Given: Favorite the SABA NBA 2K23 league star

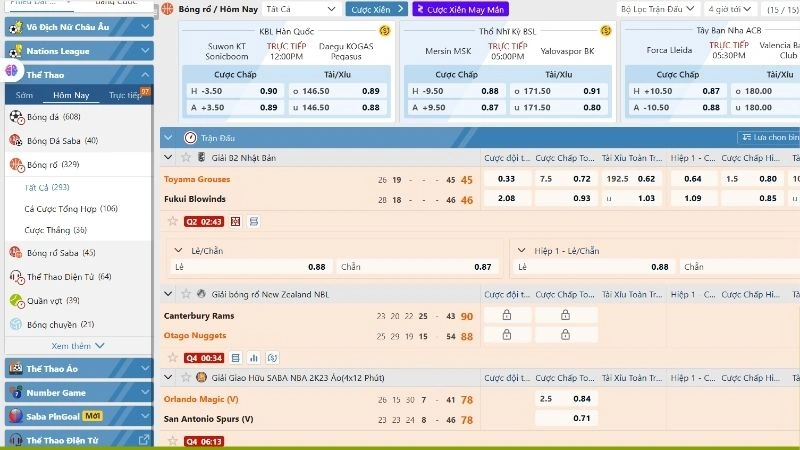Looking at the screenshot, I should point(186,378).
